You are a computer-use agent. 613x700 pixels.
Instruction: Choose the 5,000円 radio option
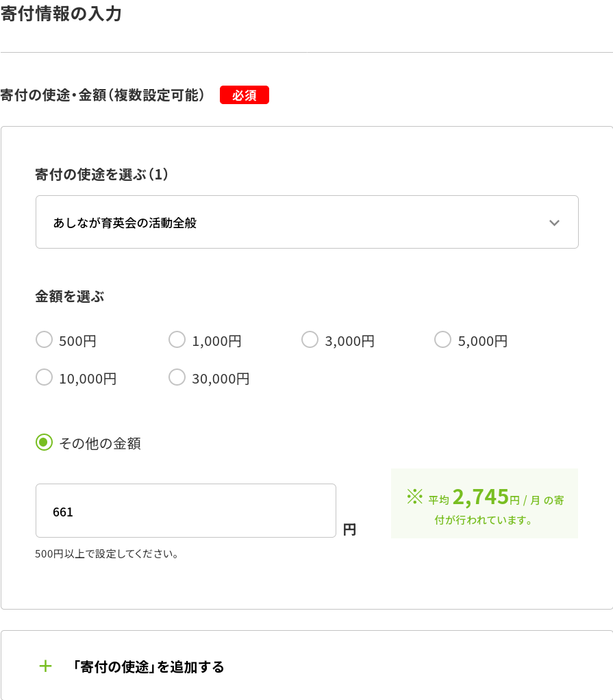442,339
